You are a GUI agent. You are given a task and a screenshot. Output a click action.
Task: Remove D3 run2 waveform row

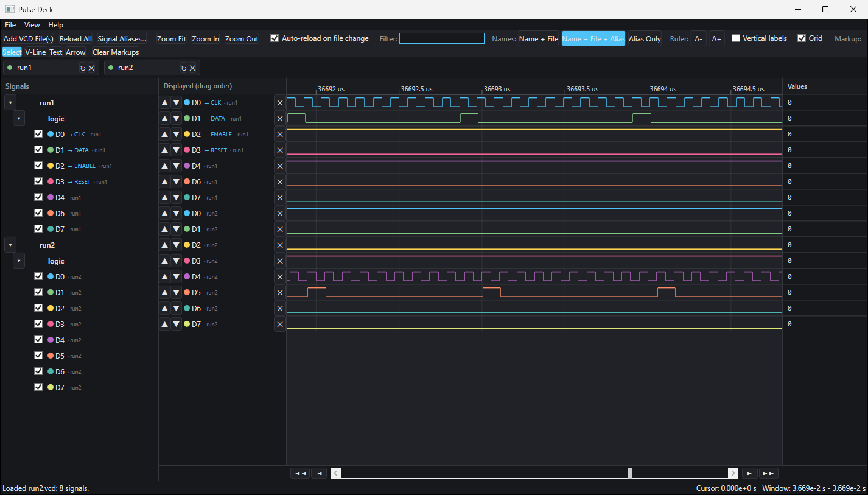[280, 261]
